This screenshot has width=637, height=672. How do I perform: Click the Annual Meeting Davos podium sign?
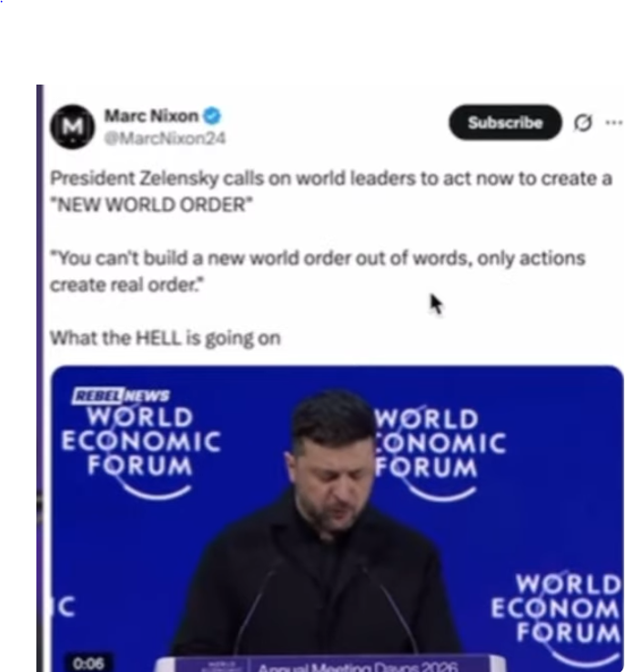[x=330, y=664]
